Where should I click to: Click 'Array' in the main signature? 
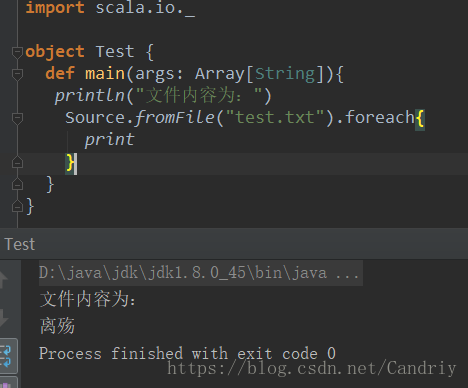tap(220, 74)
